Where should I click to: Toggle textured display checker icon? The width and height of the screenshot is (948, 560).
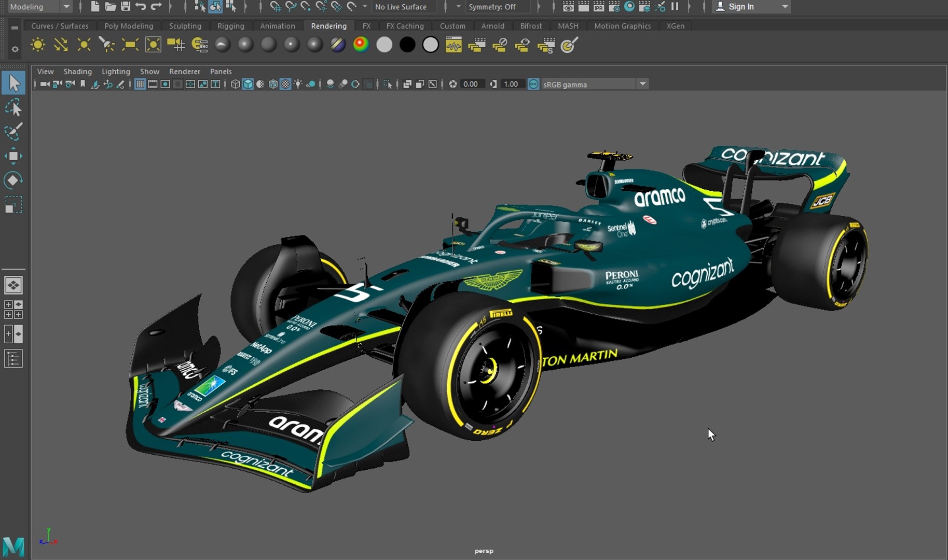[285, 84]
